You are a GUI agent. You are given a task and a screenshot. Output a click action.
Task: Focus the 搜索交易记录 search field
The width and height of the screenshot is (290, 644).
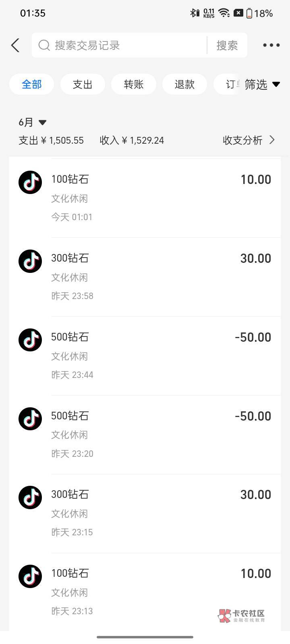coord(121,45)
